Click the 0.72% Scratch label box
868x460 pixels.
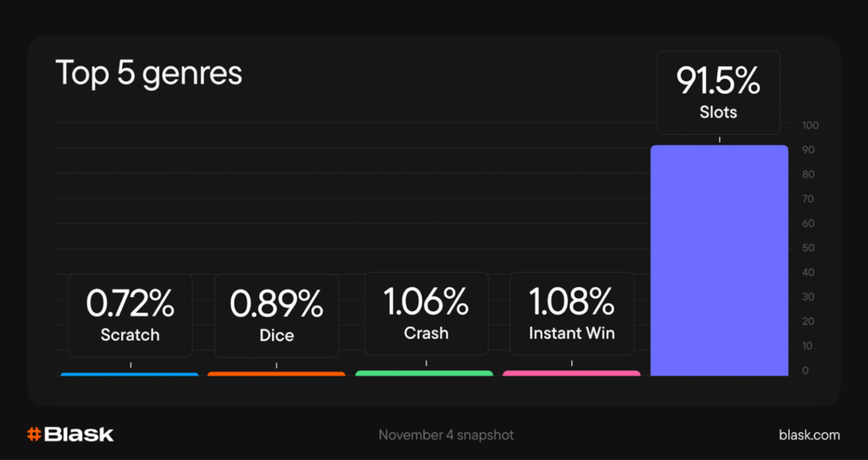[x=130, y=315]
